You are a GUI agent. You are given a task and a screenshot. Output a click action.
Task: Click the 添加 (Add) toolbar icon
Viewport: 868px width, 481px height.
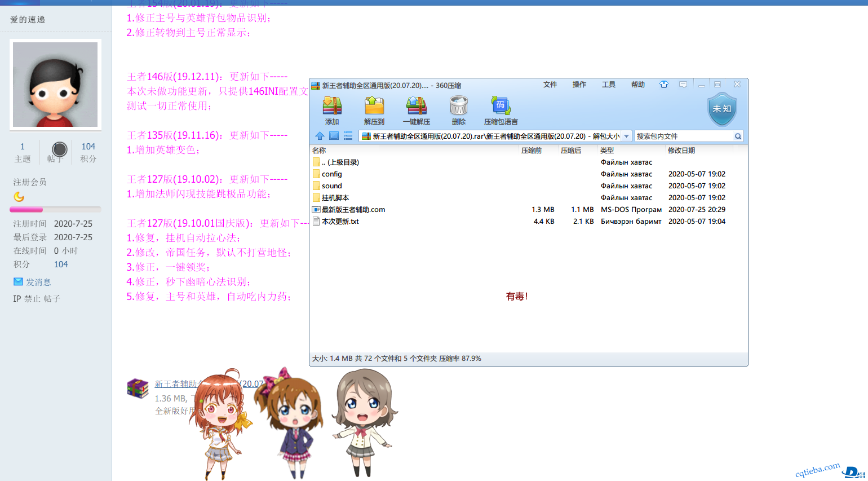332,106
